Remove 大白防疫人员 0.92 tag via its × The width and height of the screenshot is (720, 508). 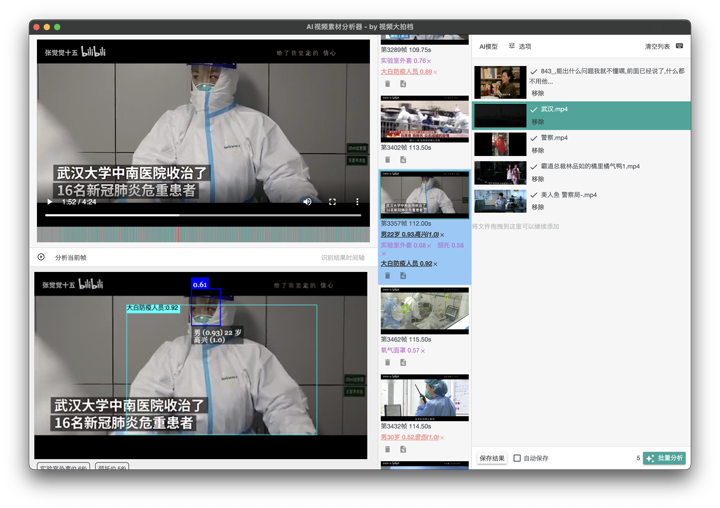click(435, 264)
